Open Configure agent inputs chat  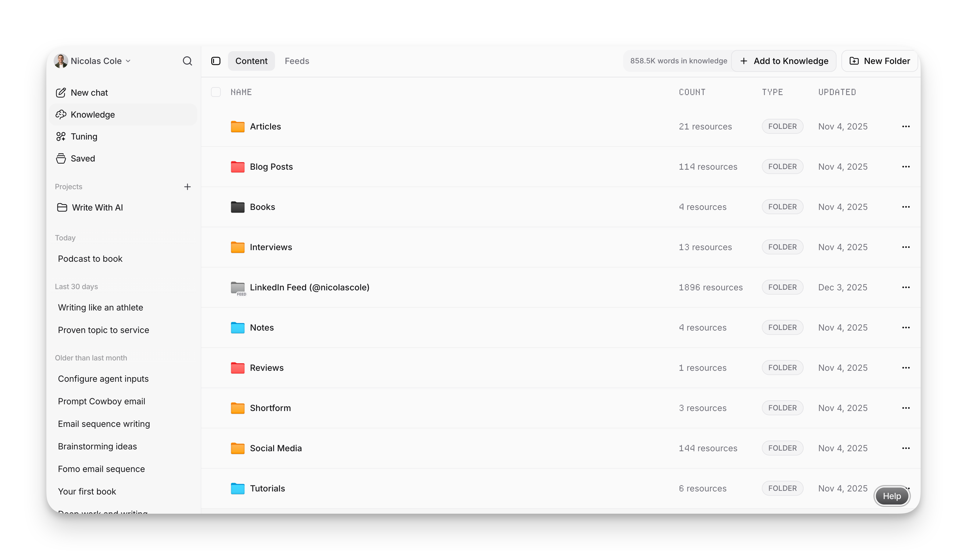pos(103,379)
